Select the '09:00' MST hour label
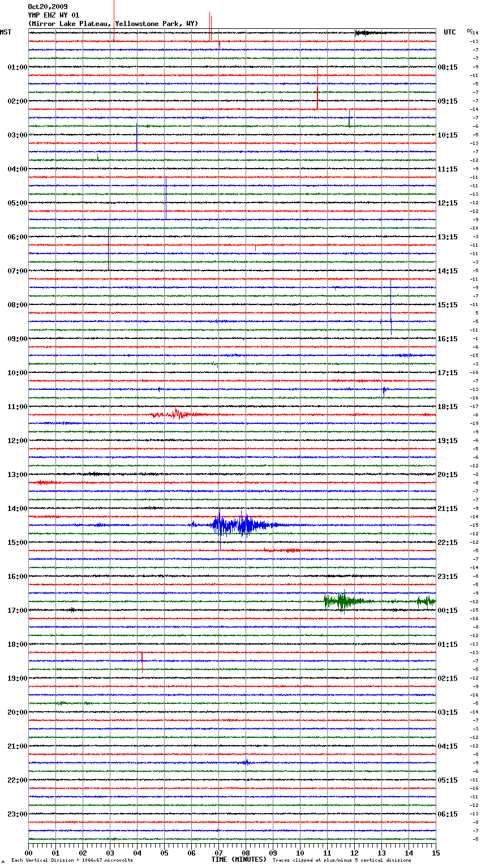Viewport: 481px width, 868px height. tap(18, 339)
